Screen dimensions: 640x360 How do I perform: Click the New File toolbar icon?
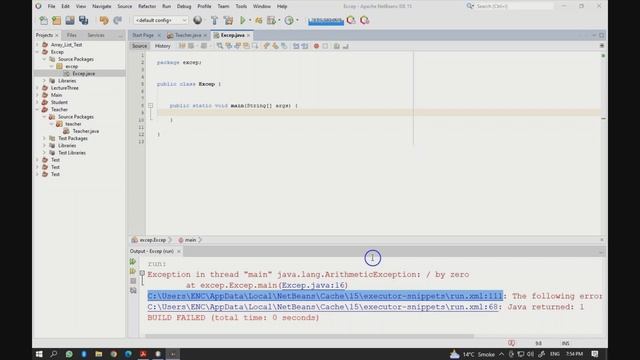(x=43, y=20)
